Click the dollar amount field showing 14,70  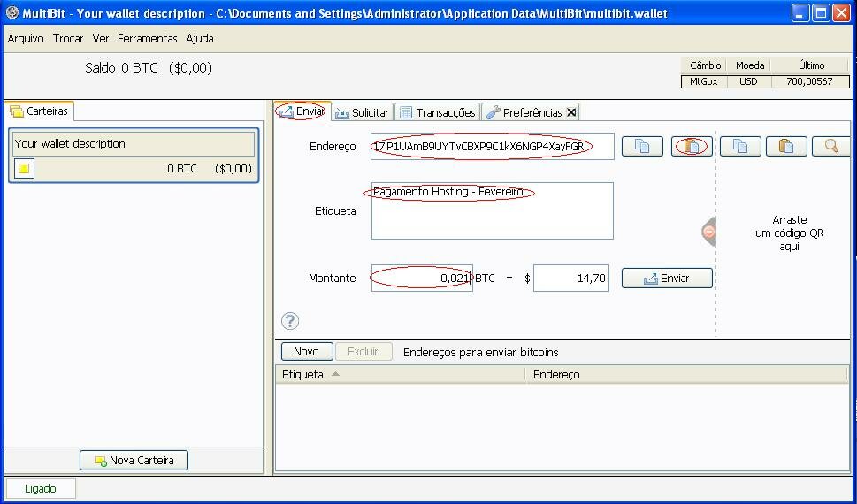coord(571,279)
